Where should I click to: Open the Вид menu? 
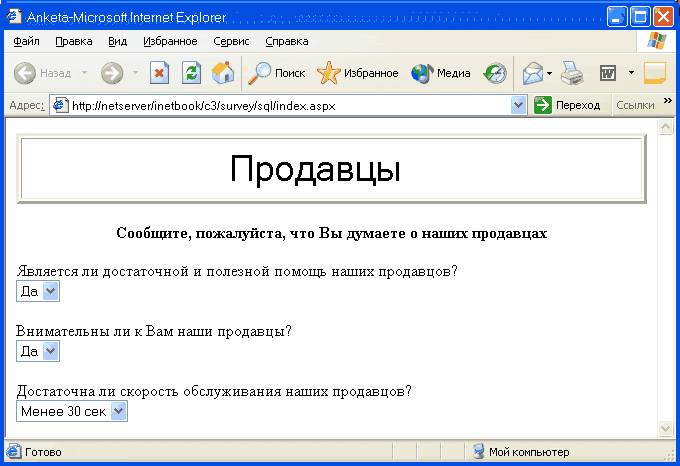tap(118, 42)
